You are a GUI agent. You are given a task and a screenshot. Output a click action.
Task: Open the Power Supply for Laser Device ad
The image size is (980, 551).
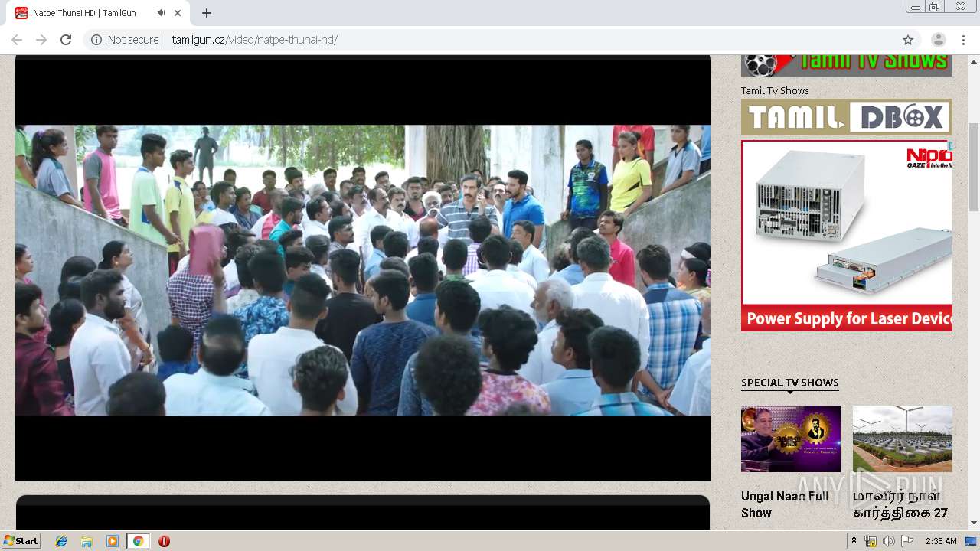847,236
